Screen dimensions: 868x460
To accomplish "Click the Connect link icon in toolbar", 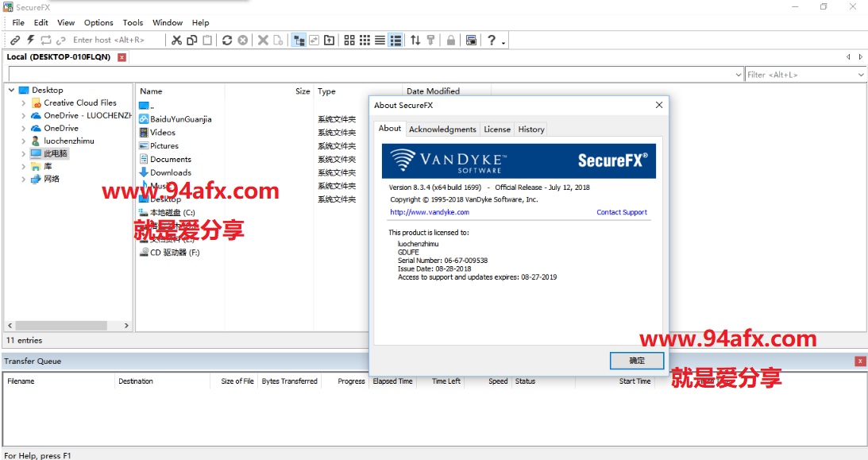I will tap(16, 40).
